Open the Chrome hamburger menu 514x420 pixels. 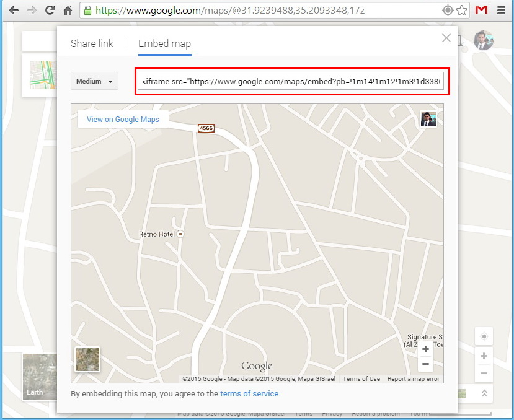[x=501, y=10]
